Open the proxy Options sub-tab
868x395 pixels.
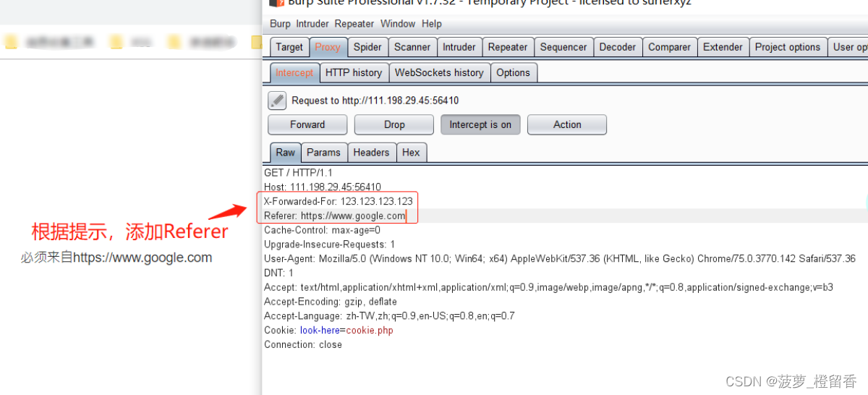[x=514, y=72]
